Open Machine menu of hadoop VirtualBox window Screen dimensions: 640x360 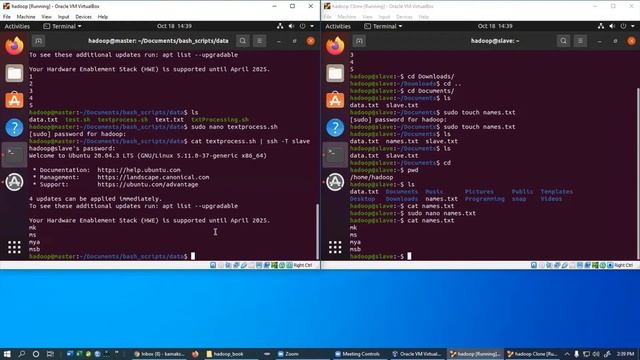(26, 17)
